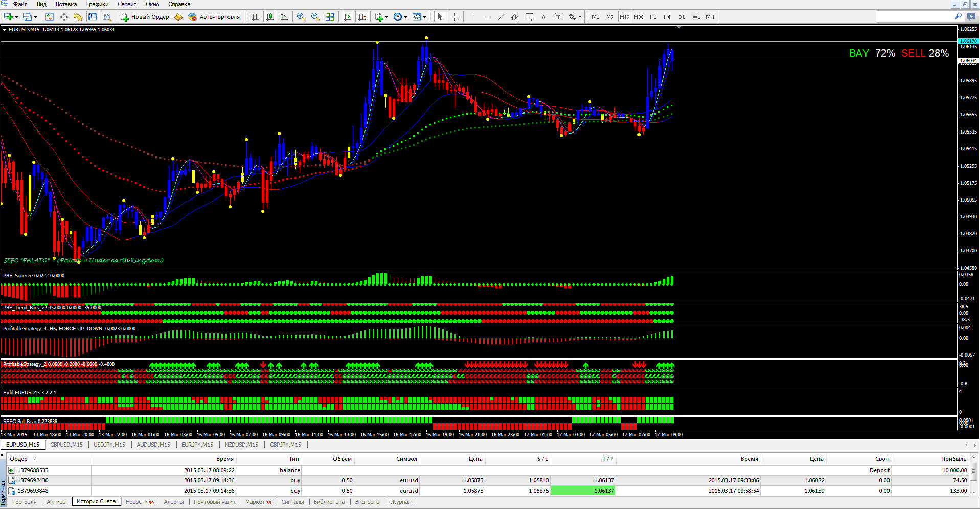Open the Data Window crosshair-circle icon

pos(64,17)
